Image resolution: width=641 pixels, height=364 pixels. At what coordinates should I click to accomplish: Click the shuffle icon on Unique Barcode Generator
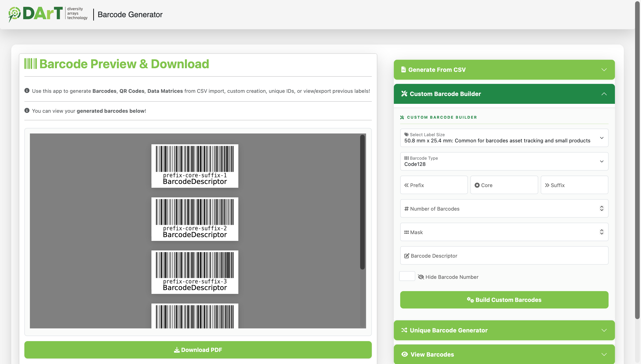[x=404, y=330]
